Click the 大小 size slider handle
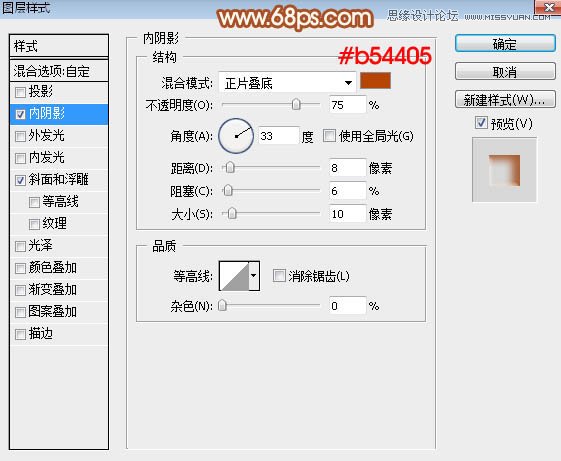Image resolution: width=561 pixels, height=461 pixels. coord(232,213)
